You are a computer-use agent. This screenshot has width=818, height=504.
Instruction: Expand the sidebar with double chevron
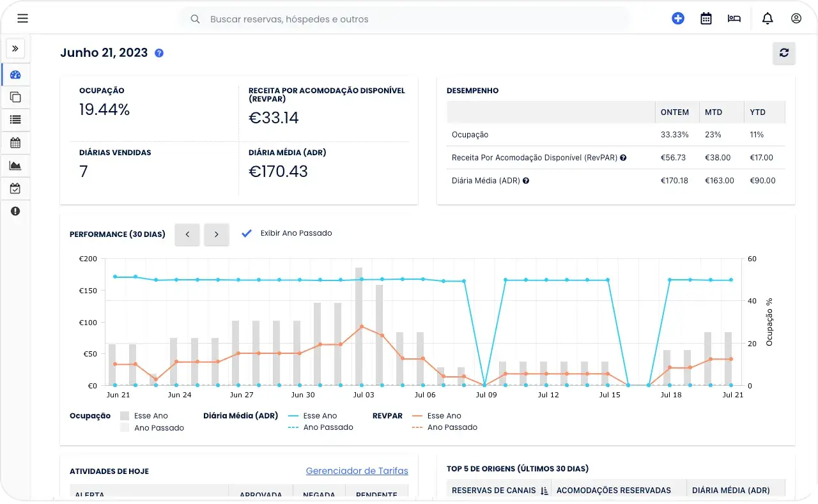(15, 49)
